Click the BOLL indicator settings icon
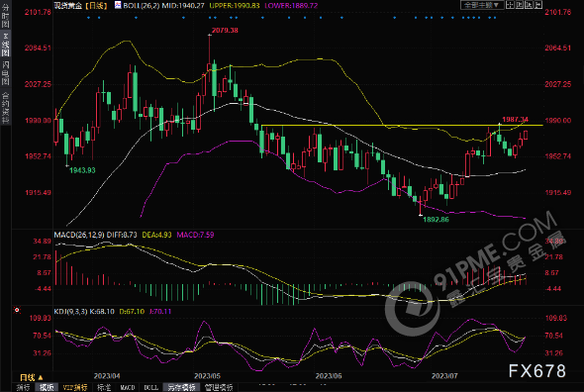 click(x=118, y=5)
